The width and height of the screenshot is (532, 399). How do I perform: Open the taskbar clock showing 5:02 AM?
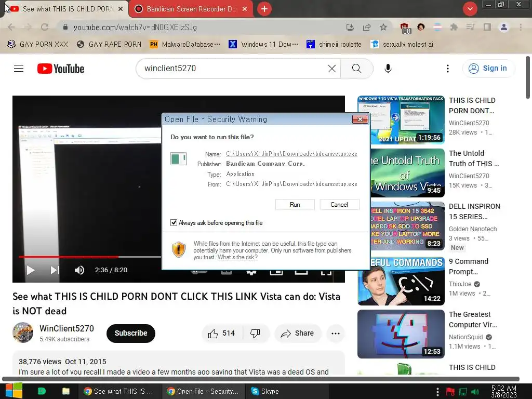click(504, 391)
